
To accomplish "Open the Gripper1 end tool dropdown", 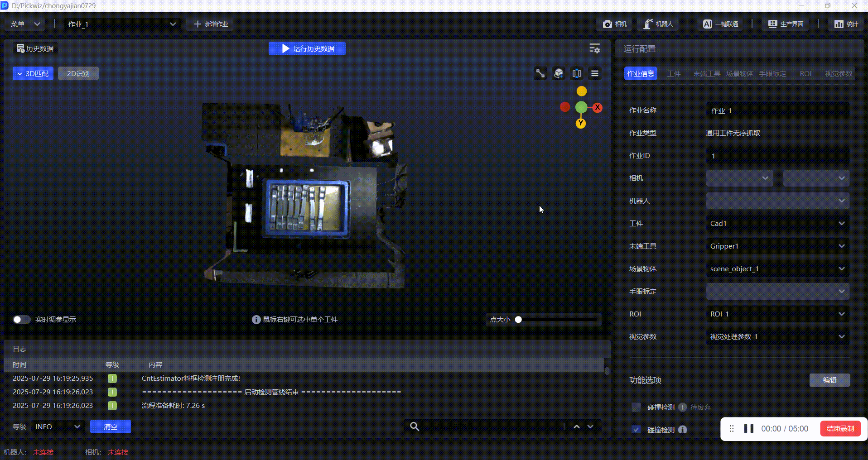I will (x=777, y=246).
